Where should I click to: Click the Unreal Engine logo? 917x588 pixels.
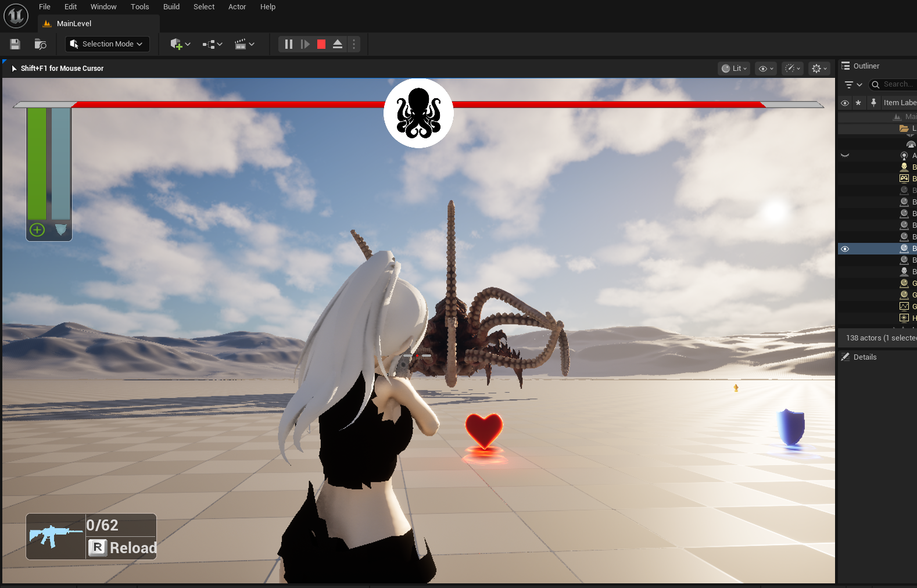(x=16, y=16)
